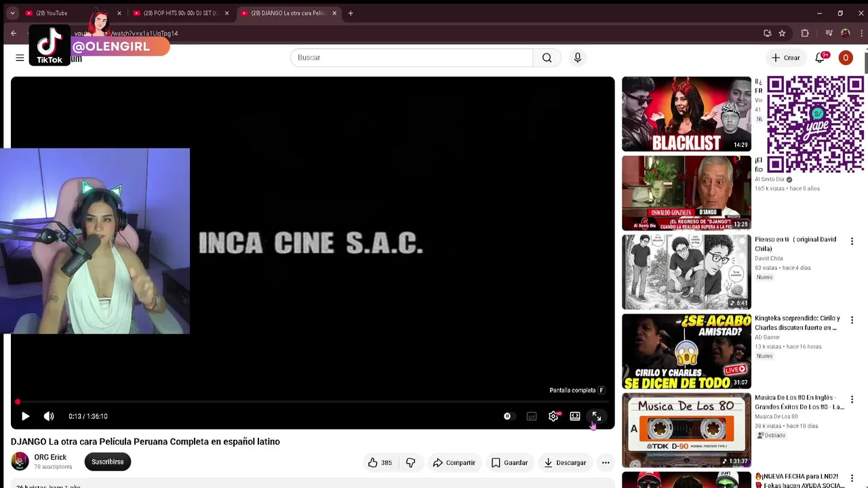
Task: Enter fullscreen in the video player
Action: point(597,416)
